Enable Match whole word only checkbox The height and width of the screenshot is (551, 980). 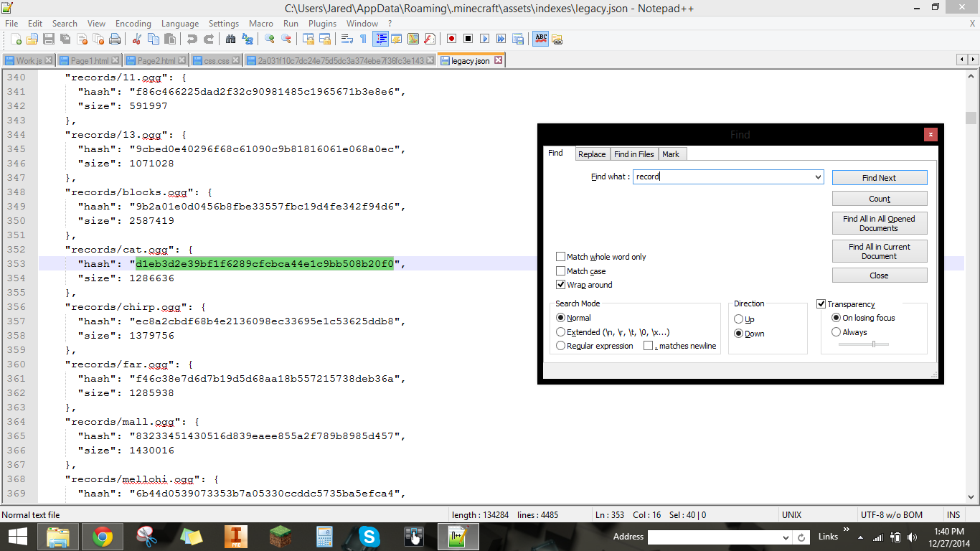[560, 257]
